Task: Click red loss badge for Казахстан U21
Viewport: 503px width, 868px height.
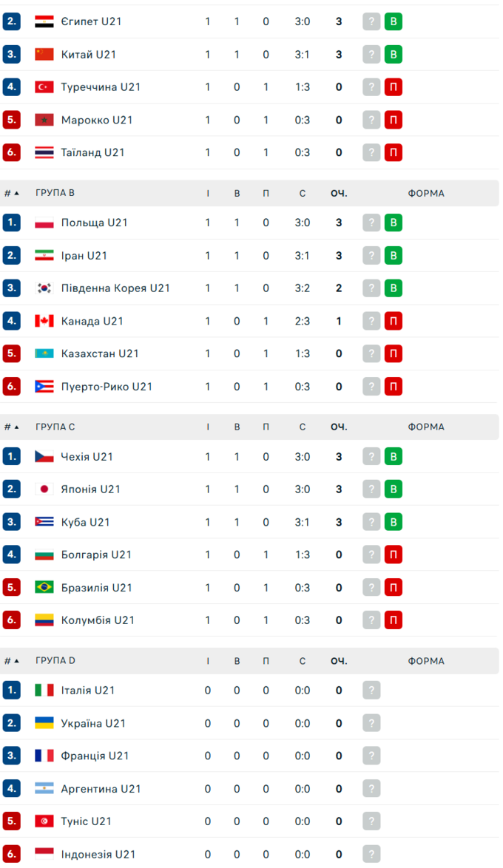Action: coord(394,353)
